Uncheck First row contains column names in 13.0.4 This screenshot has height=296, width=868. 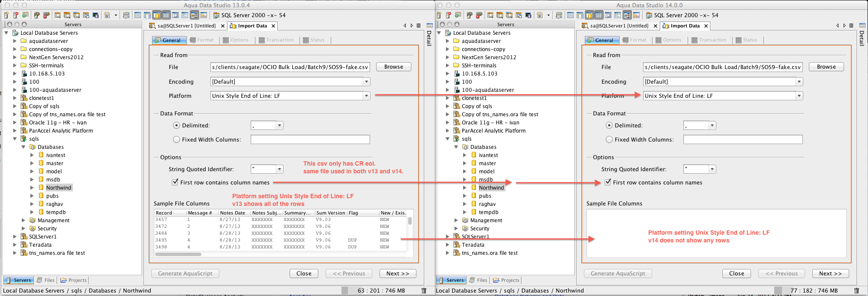(175, 182)
